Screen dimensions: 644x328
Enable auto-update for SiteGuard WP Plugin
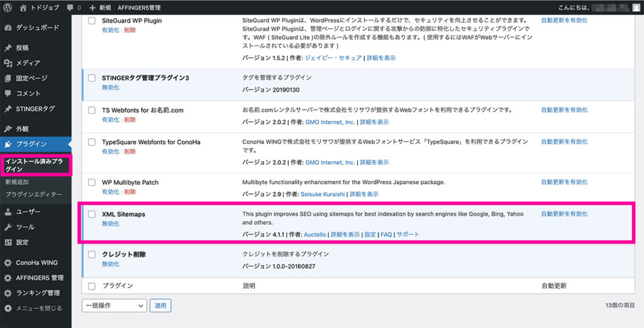(x=564, y=20)
